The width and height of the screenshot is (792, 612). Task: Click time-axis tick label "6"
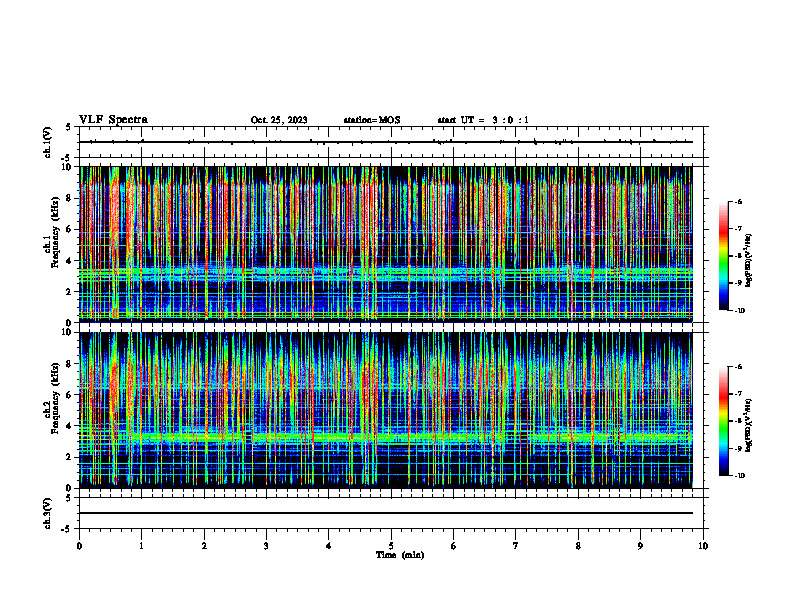(x=454, y=546)
